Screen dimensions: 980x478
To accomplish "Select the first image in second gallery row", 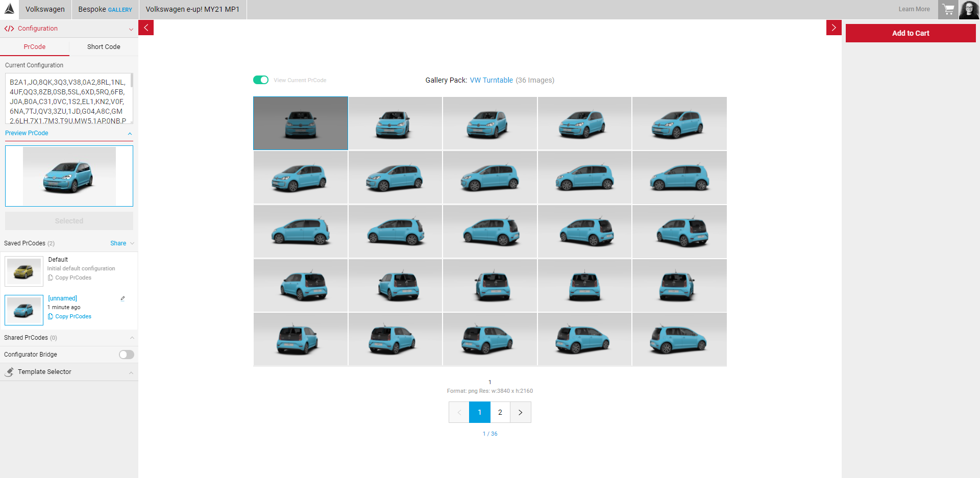I will [x=301, y=177].
